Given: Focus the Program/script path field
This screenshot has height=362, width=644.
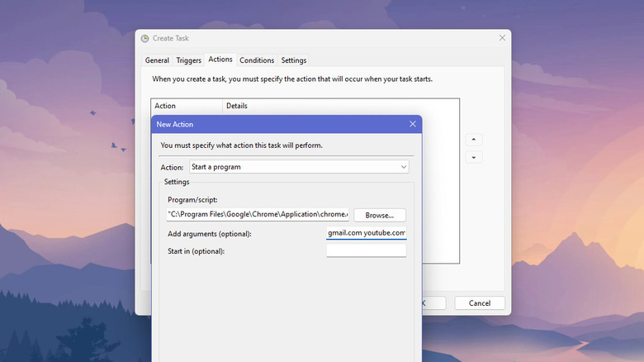Looking at the screenshot, I should click(x=258, y=214).
